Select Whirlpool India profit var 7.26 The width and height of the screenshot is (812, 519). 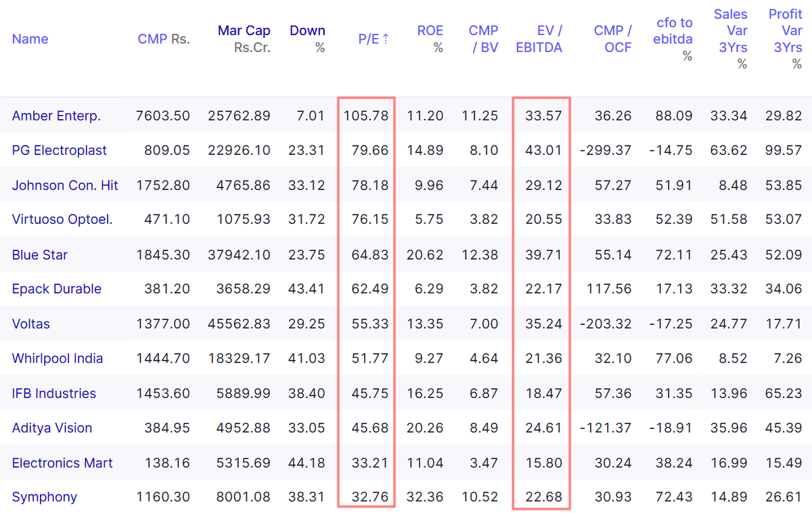[788, 359]
